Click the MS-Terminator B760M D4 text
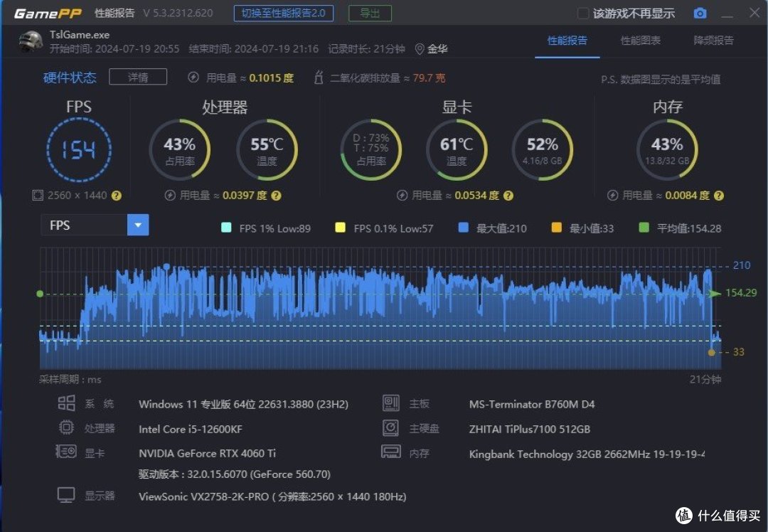The height and width of the screenshot is (532, 768). [x=532, y=404]
